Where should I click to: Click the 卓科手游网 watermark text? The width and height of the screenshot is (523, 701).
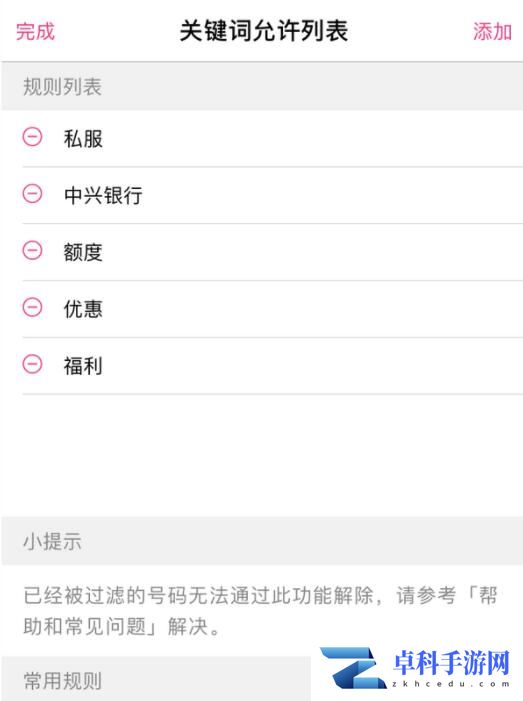coord(451,663)
